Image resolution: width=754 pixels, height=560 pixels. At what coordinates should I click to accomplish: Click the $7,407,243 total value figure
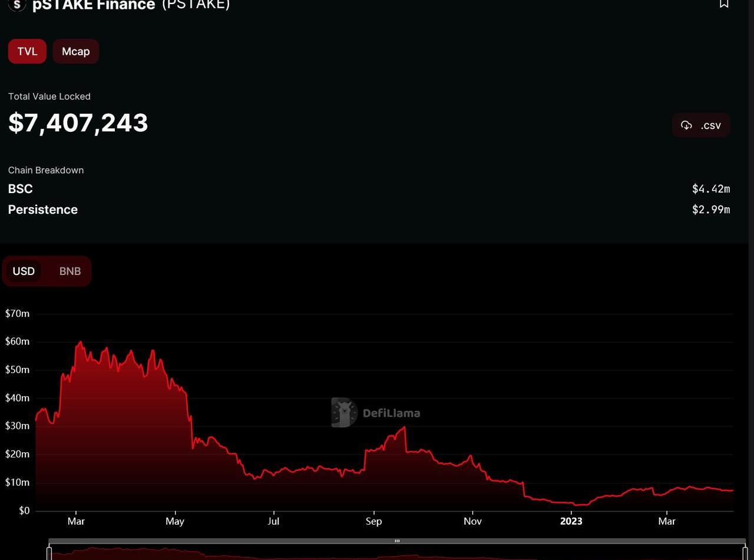(x=78, y=122)
